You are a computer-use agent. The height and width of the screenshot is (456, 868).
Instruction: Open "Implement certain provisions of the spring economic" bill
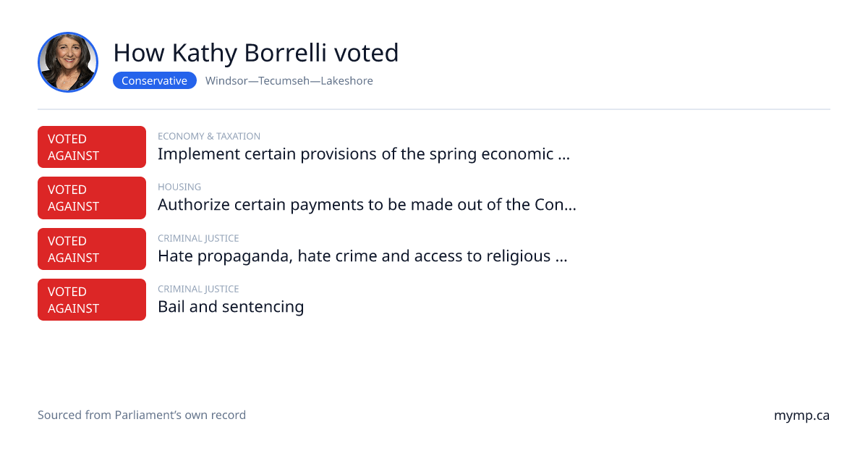364,154
